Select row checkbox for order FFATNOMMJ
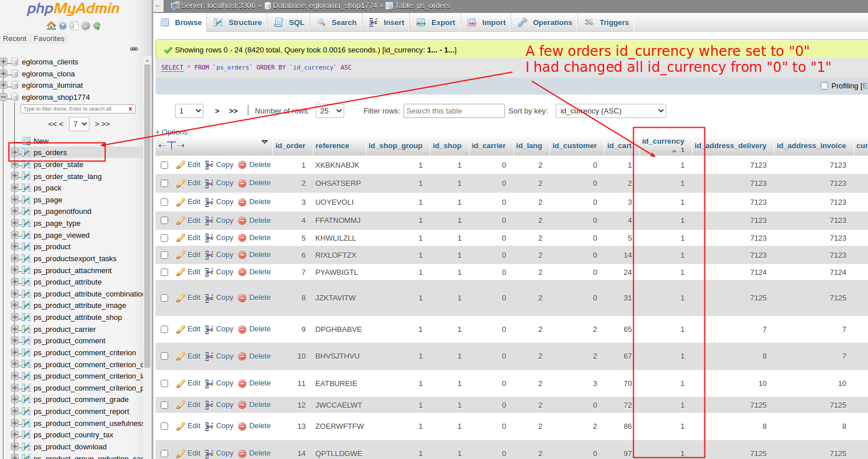 pos(165,221)
